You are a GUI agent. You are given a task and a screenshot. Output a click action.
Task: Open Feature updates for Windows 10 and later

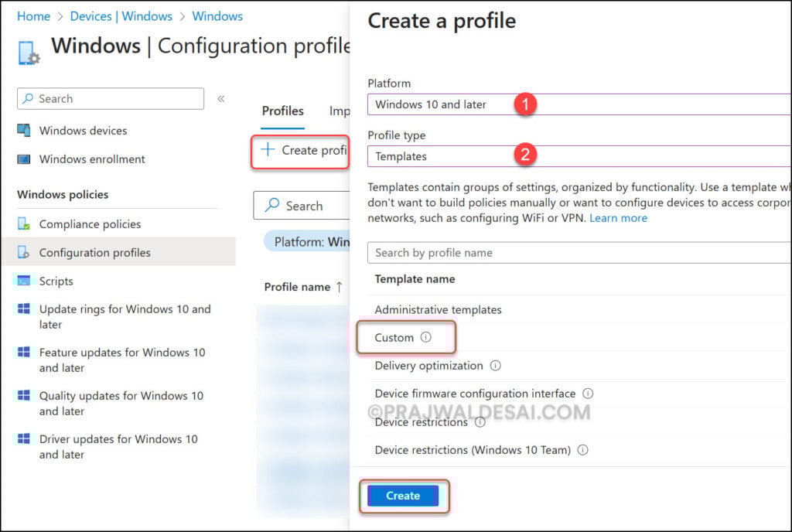122,360
